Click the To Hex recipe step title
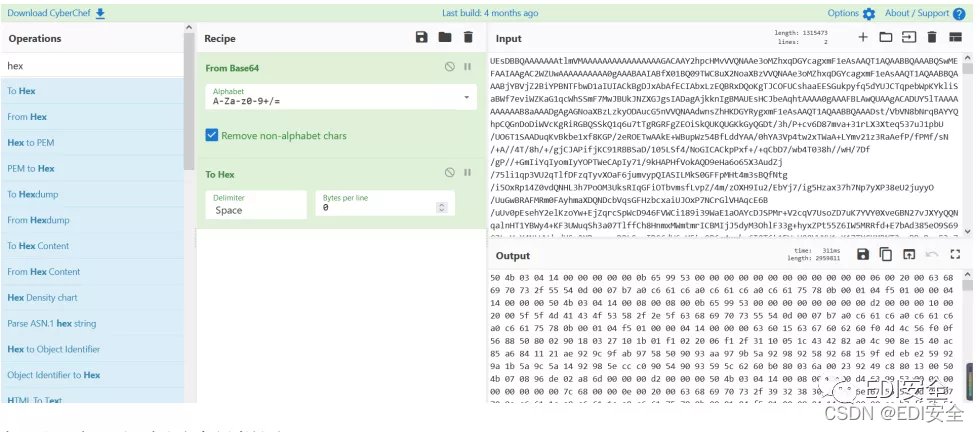The height and width of the screenshot is (432, 980). pyautogui.click(x=220, y=174)
